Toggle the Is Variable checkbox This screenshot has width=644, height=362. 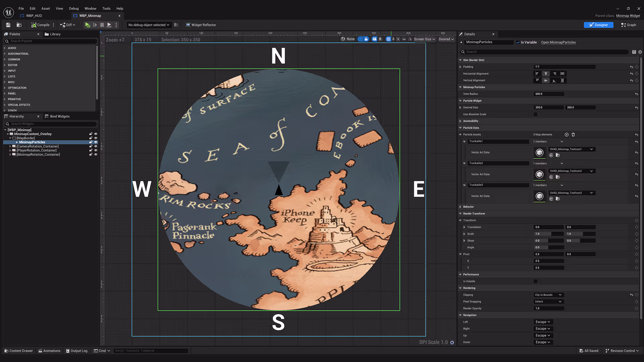[x=518, y=42]
